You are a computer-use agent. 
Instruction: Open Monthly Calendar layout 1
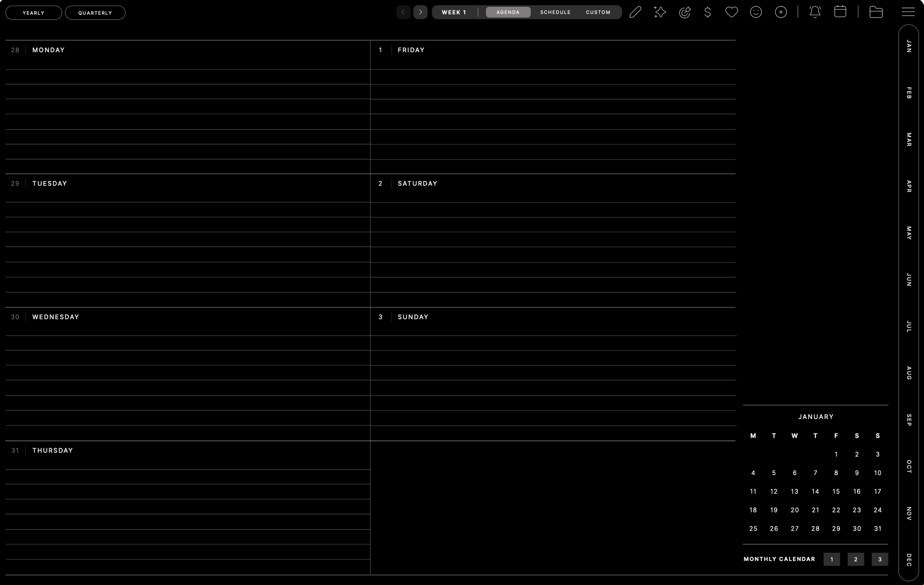tap(832, 559)
